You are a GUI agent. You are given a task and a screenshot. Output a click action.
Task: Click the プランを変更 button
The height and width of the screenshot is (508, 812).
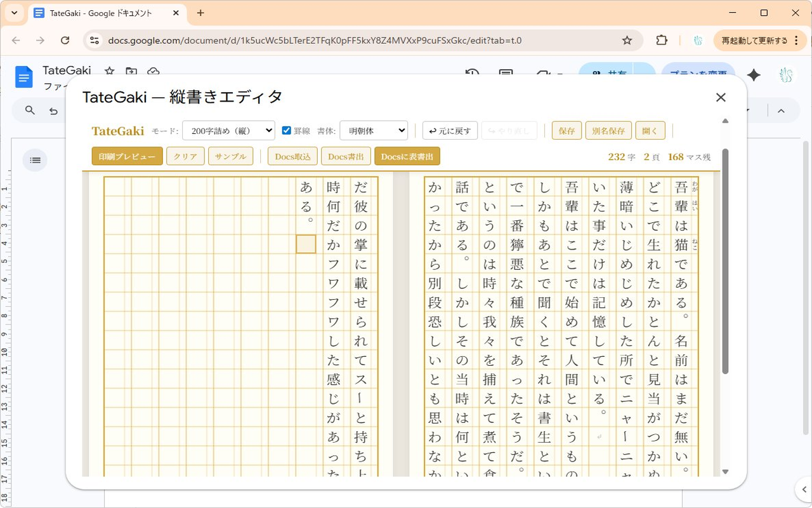[x=698, y=72]
